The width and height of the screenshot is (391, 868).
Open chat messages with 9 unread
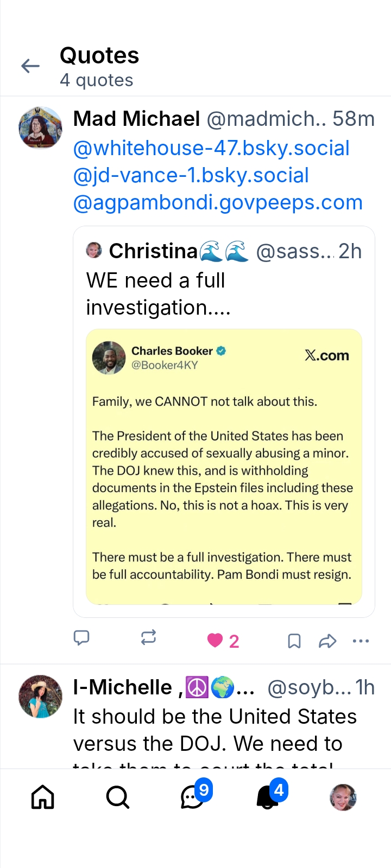[193, 797]
